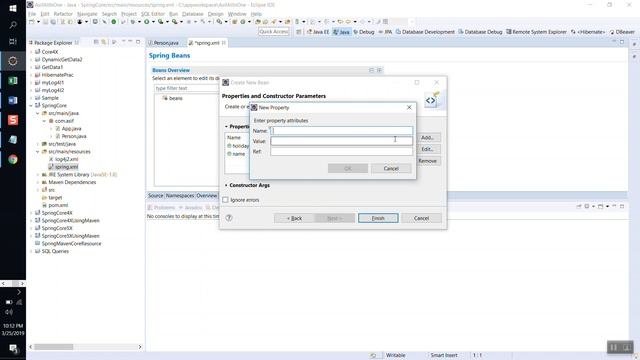Open Database Debug perspective
This screenshot has width=640, height=360.
click(x=480, y=32)
